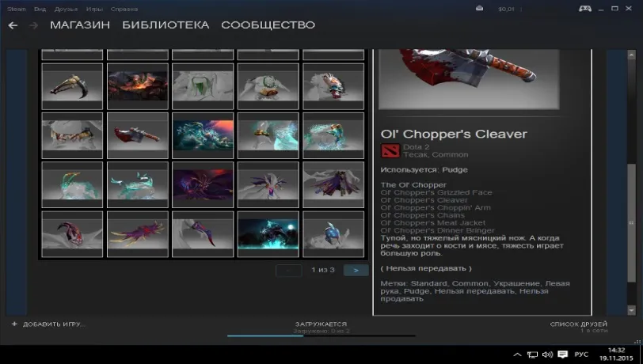Open the Steam menu

click(x=17, y=9)
